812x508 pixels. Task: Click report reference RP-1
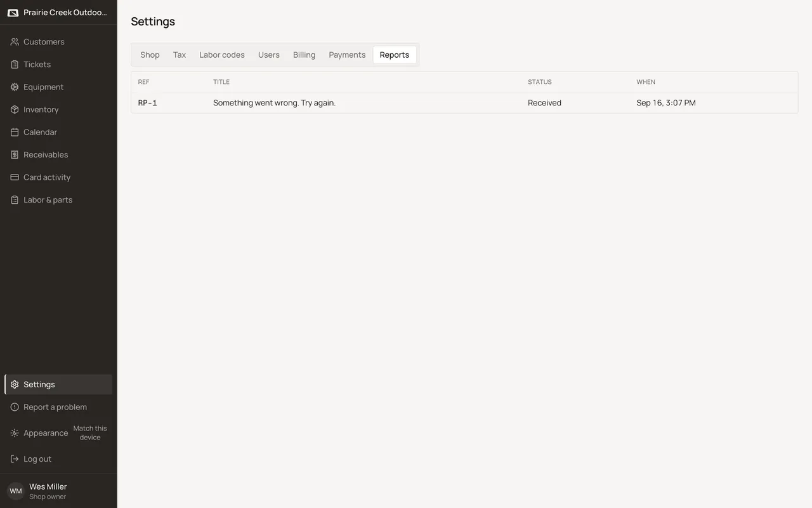point(148,103)
